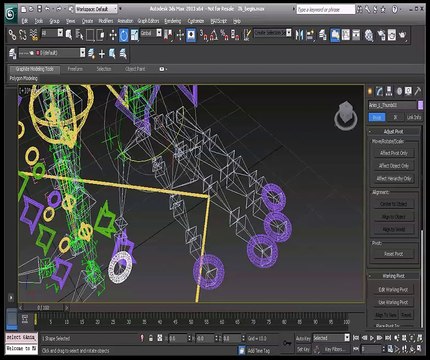Click the Select and Scale tool
This screenshot has height=360, width=430.
pyautogui.click(x=134, y=35)
